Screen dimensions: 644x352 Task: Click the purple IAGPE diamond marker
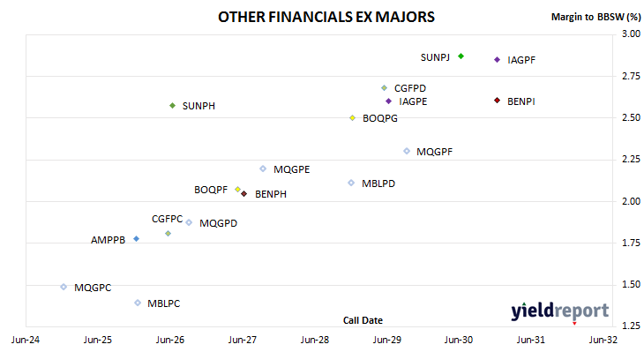pyautogui.click(x=388, y=101)
